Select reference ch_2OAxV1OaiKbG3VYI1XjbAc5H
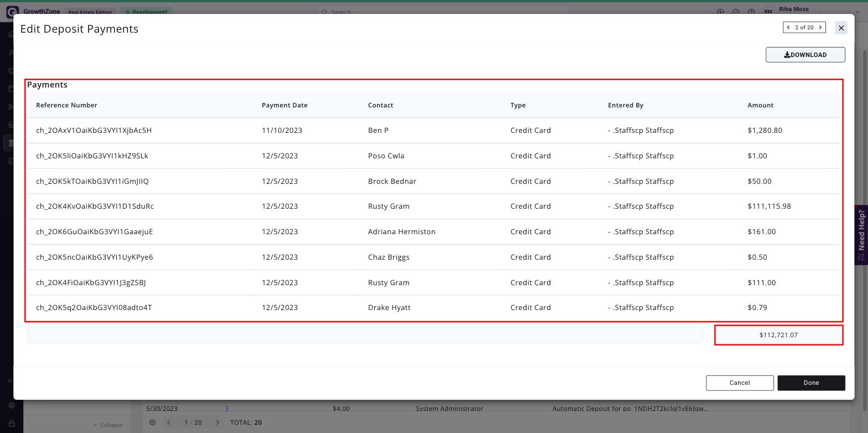The image size is (868, 433). coord(94,131)
